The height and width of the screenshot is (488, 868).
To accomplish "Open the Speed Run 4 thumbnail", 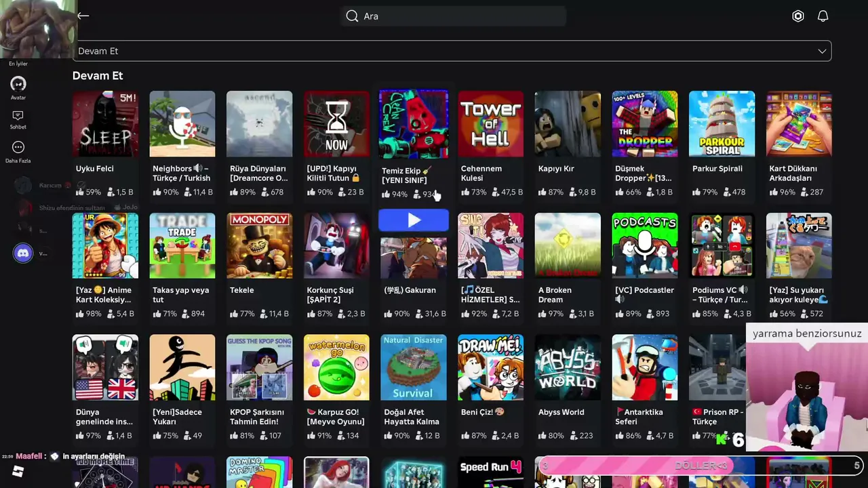I will tap(491, 472).
